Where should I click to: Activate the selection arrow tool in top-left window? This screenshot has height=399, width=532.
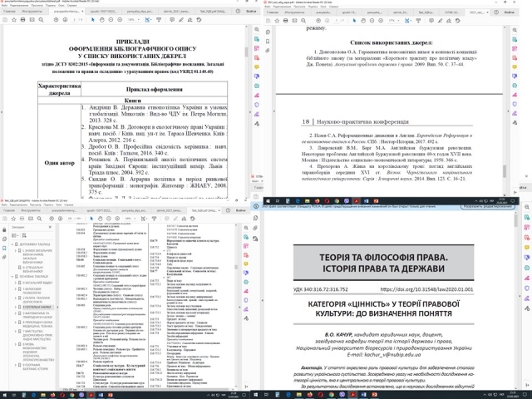92,20
